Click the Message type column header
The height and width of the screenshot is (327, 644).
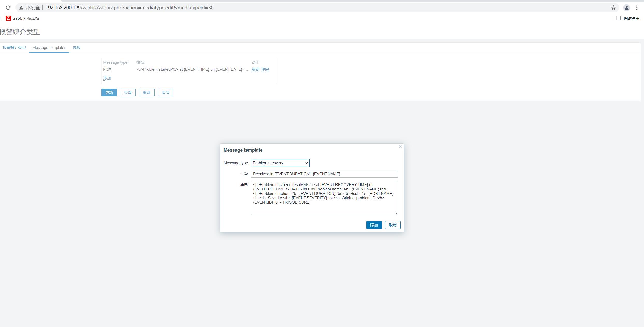point(115,62)
